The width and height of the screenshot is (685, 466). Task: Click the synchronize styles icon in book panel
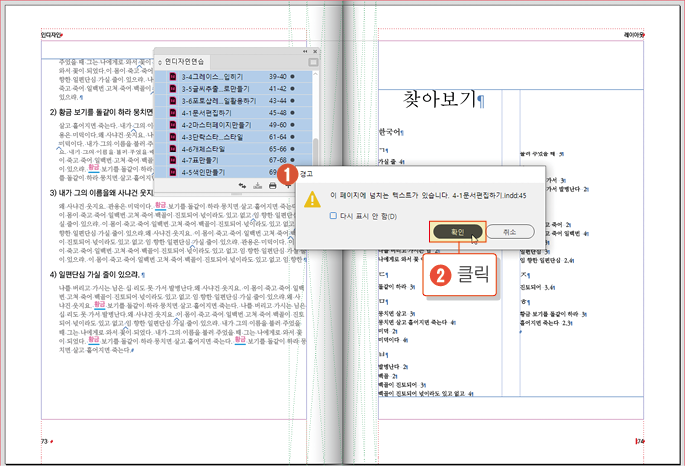242,186
